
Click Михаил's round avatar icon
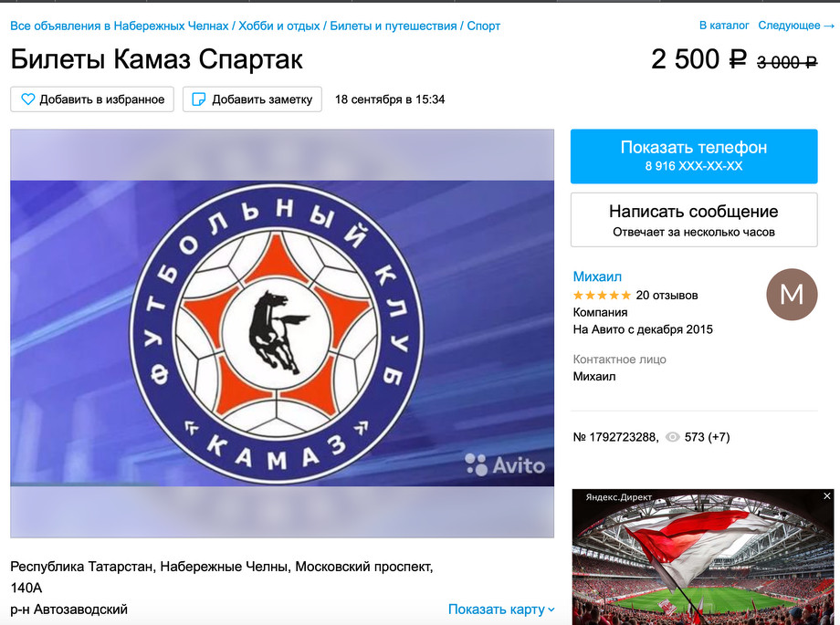(x=792, y=294)
